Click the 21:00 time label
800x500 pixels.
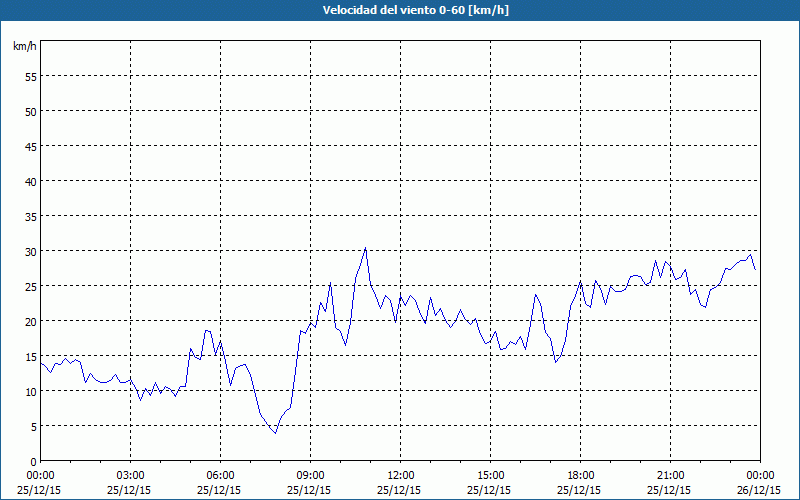click(x=670, y=476)
